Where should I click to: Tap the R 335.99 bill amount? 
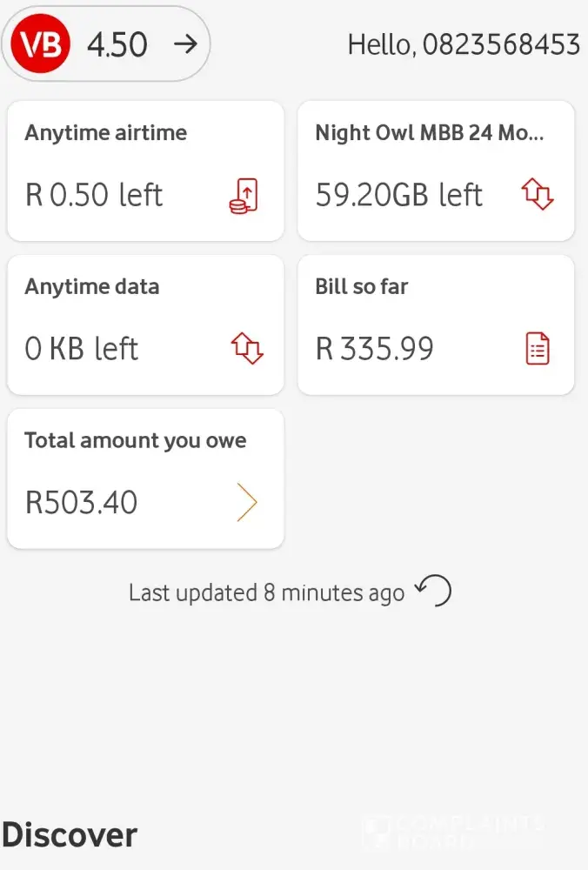374,349
